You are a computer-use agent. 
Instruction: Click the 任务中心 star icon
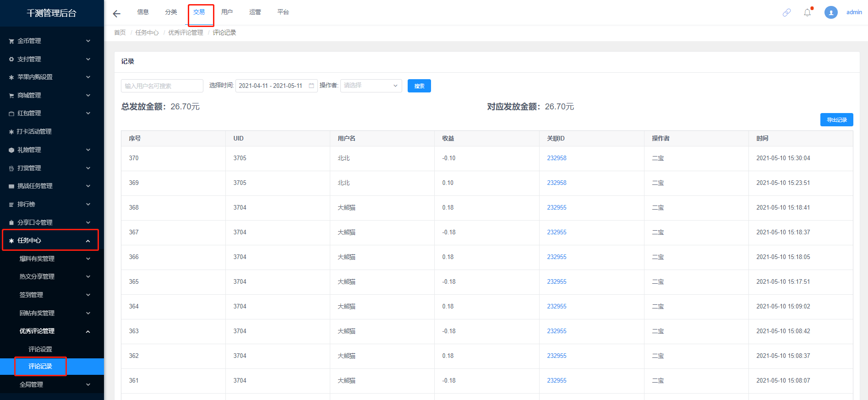point(11,241)
